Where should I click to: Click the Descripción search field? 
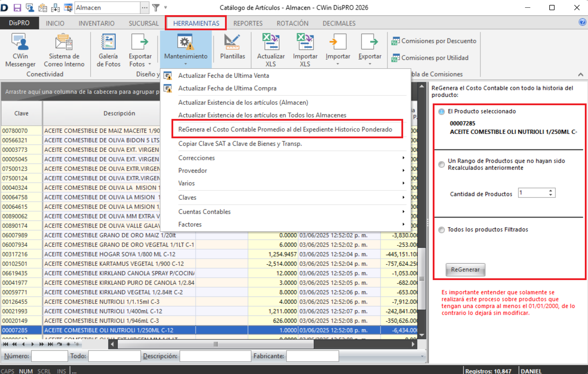click(x=215, y=356)
